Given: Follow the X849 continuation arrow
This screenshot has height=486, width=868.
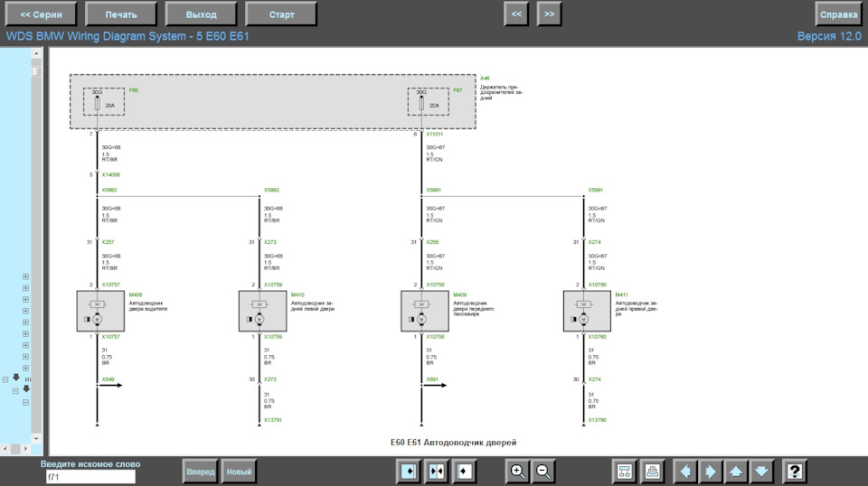Looking at the screenshot, I should (x=110, y=386).
